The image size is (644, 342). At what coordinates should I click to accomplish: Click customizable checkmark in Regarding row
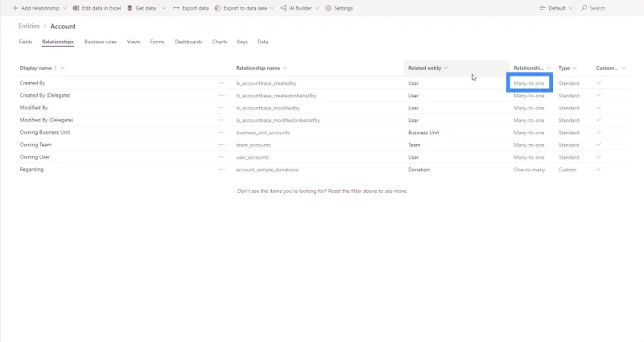pos(598,169)
